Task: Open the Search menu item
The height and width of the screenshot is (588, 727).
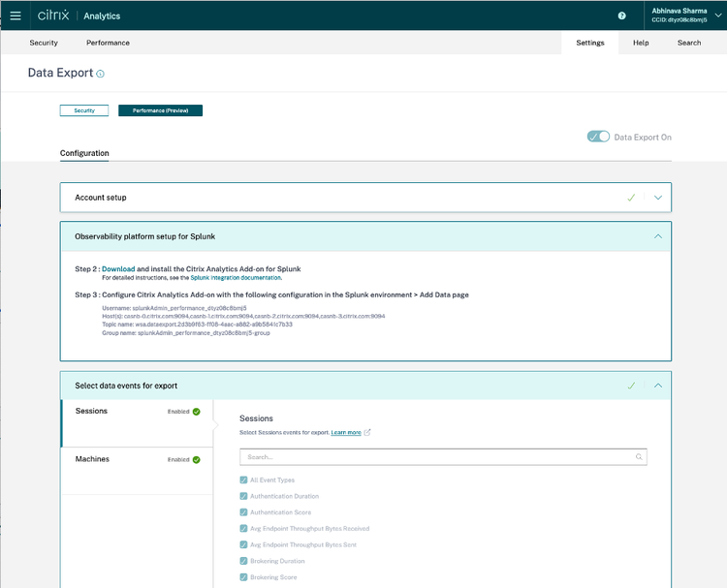Action: pyautogui.click(x=689, y=43)
